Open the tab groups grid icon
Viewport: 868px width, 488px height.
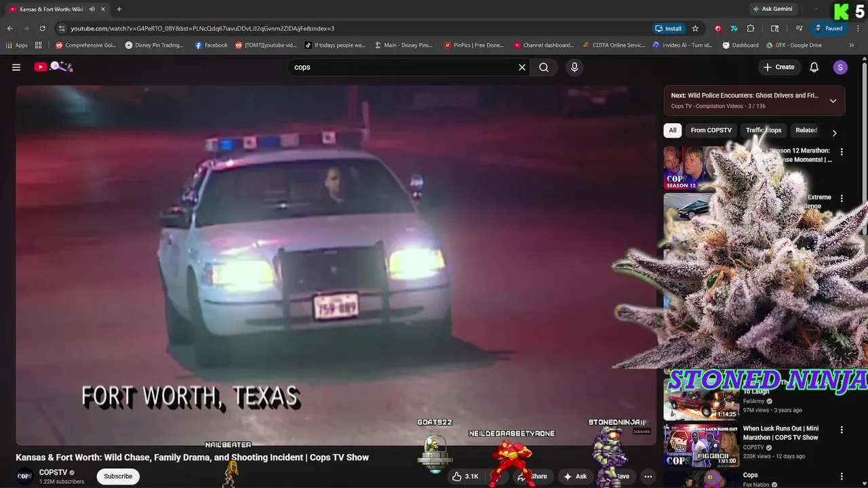click(39, 45)
